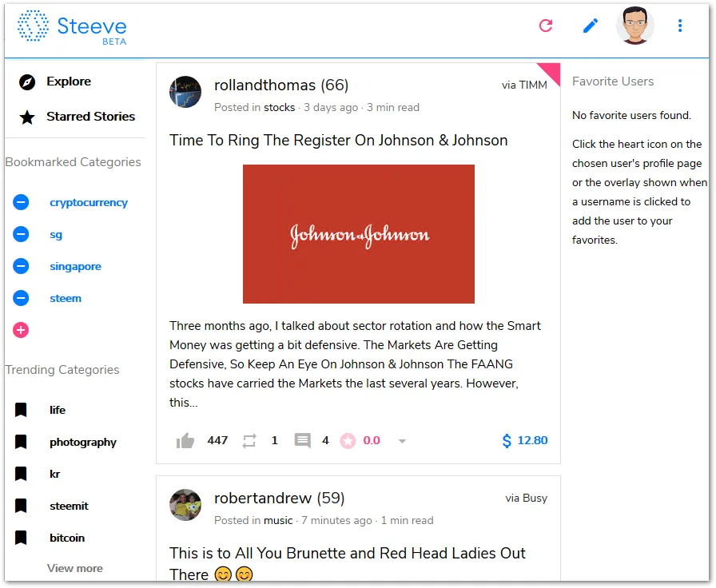Screen dimensions: 716x588
Task: Click the rollandthomas (66) username
Action: point(281,85)
